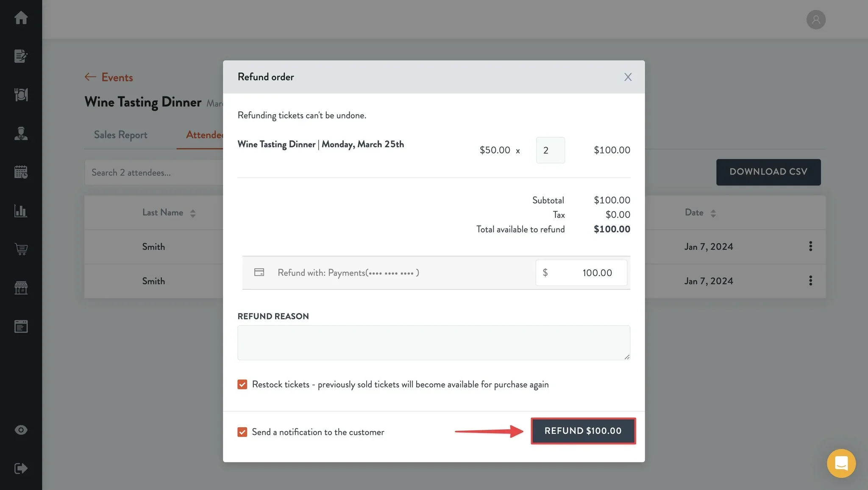
Task: Click the ticket quantity field showing 2
Action: pyautogui.click(x=550, y=150)
